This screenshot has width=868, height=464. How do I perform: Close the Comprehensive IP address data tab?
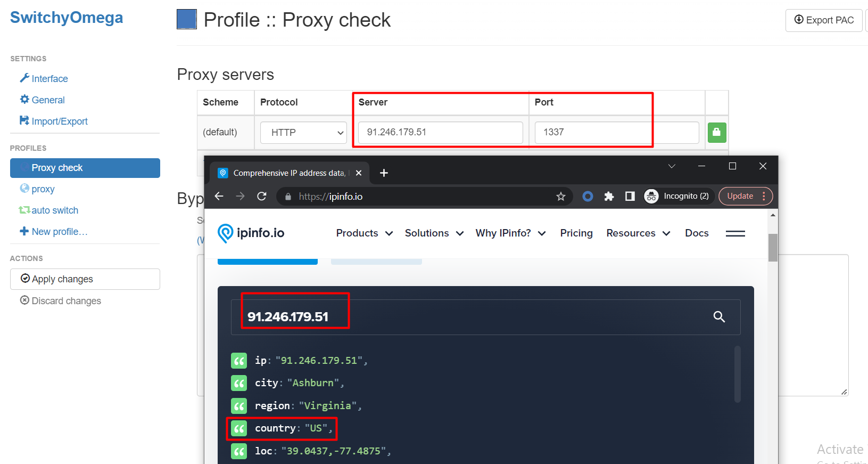click(359, 173)
